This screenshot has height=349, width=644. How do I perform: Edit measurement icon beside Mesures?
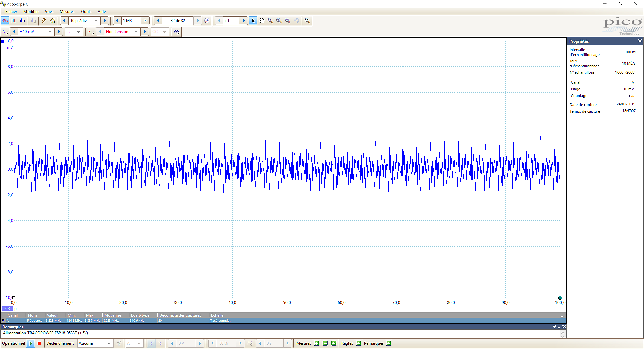coord(334,343)
